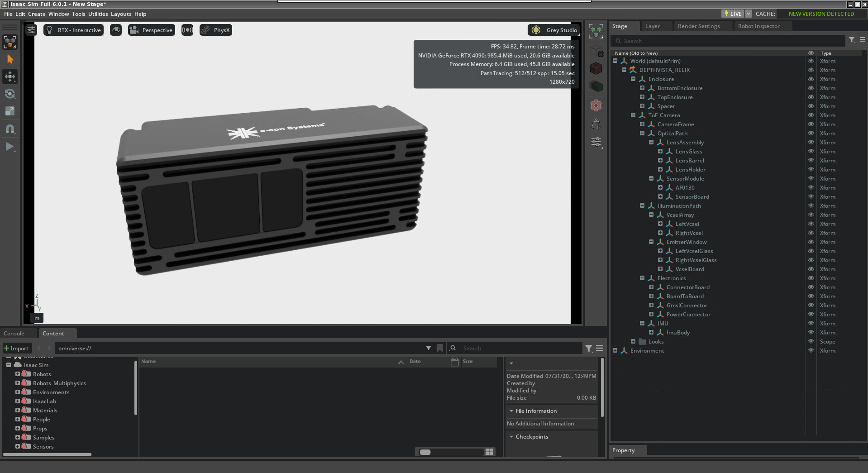Activate the Move tool in left toolbar
Screen dimensions: 868x473
10,76
